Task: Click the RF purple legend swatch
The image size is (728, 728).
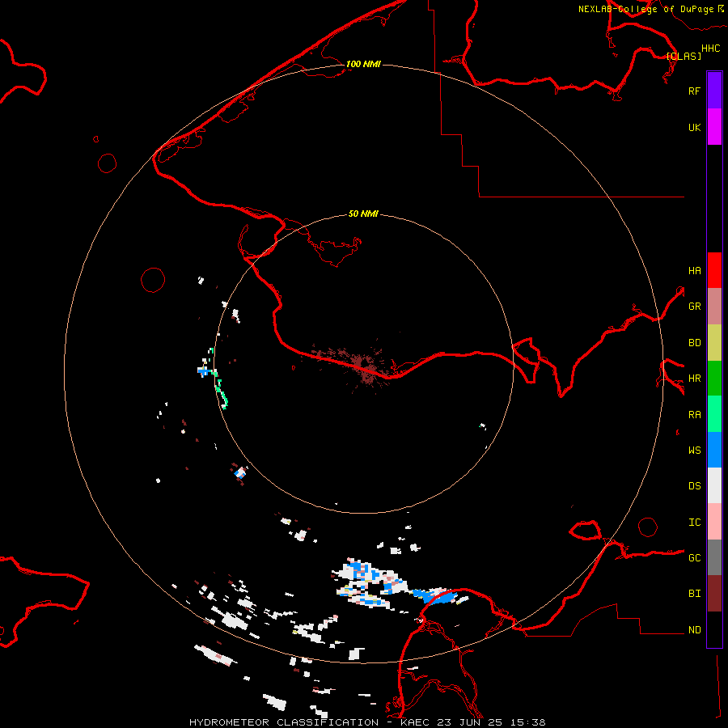Action: tap(714, 91)
